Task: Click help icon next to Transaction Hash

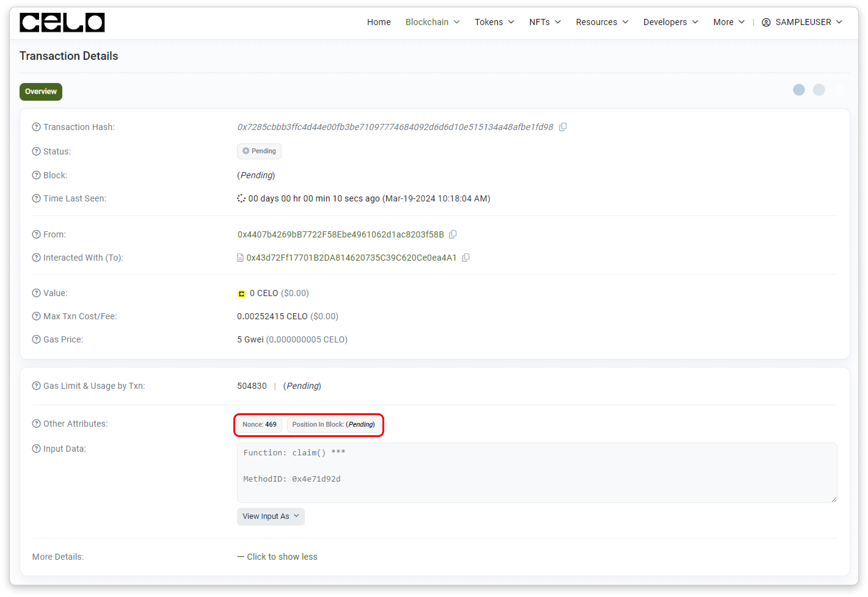Action: point(36,127)
